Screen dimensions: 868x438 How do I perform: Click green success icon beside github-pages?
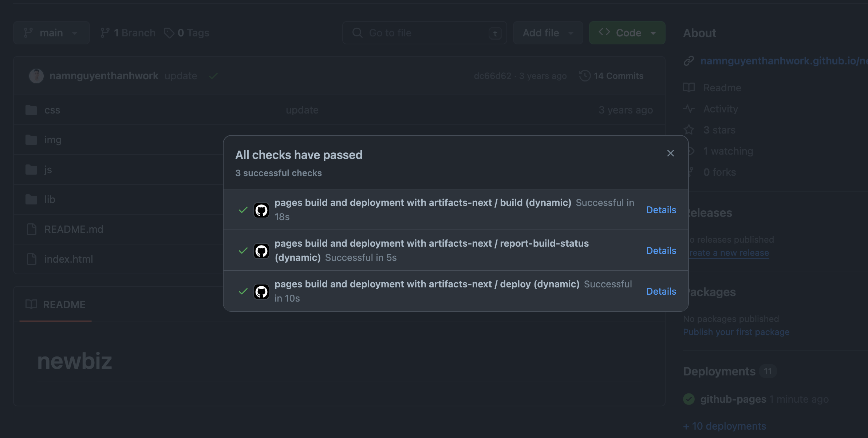tap(689, 399)
